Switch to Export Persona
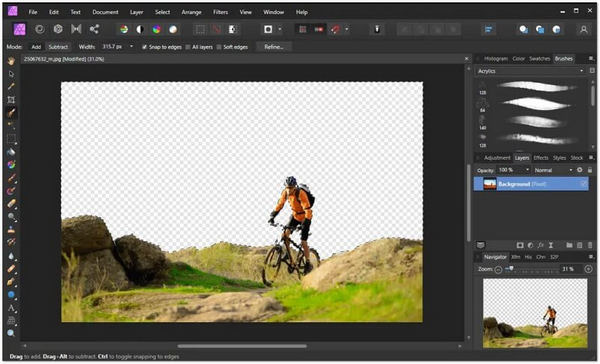The width and height of the screenshot is (600, 364). (94, 29)
